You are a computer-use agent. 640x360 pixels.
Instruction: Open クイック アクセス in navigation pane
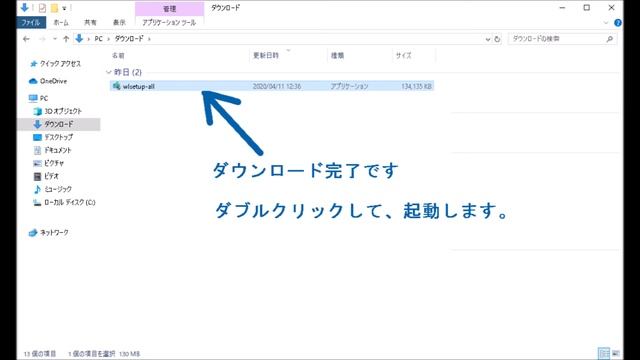(x=56, y=64)
